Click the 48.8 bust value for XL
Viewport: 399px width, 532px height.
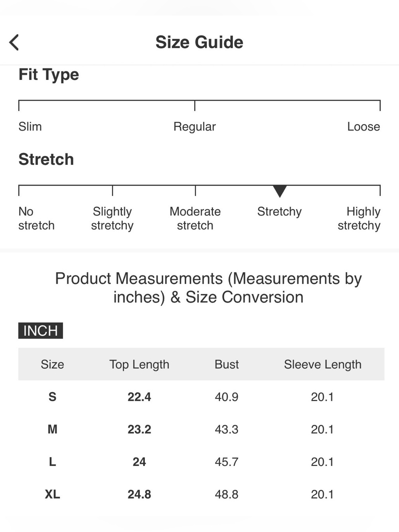227,494
